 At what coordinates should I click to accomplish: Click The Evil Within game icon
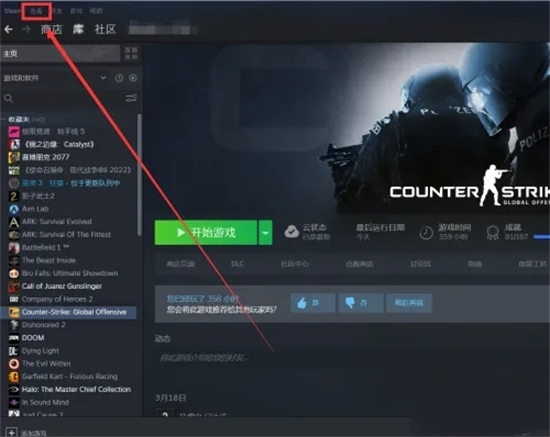point(14,364)
